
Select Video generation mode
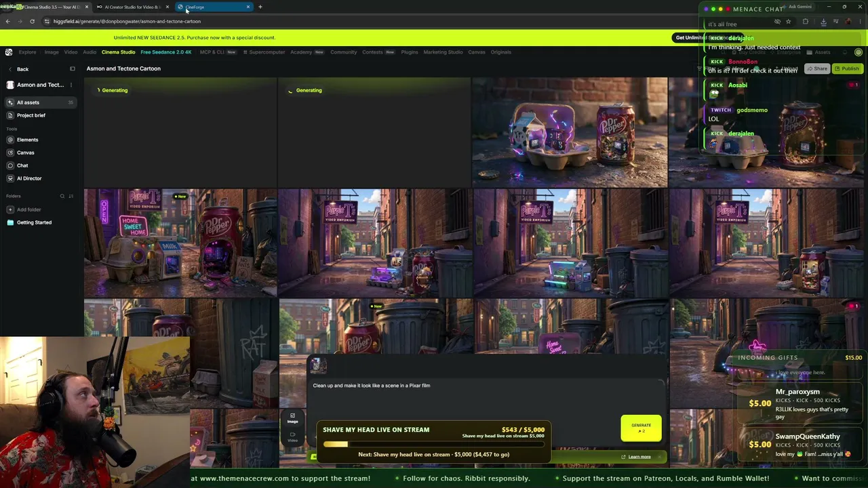(x=292, y=436)
